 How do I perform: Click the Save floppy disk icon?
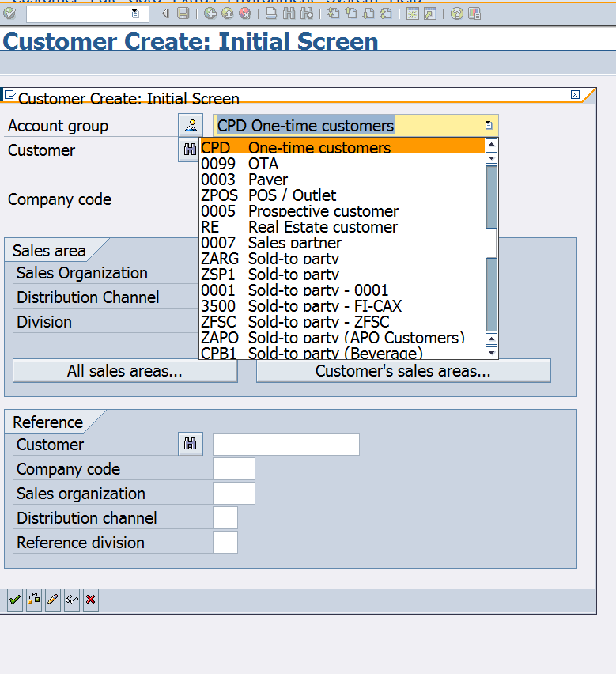183,13
